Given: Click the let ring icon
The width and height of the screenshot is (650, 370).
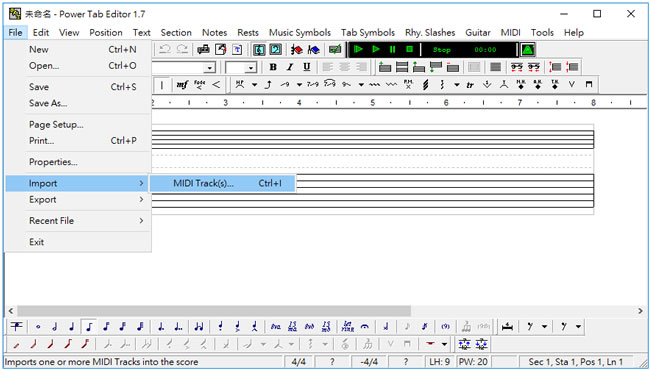Looking at the screenshot, I should coord(348,327).
